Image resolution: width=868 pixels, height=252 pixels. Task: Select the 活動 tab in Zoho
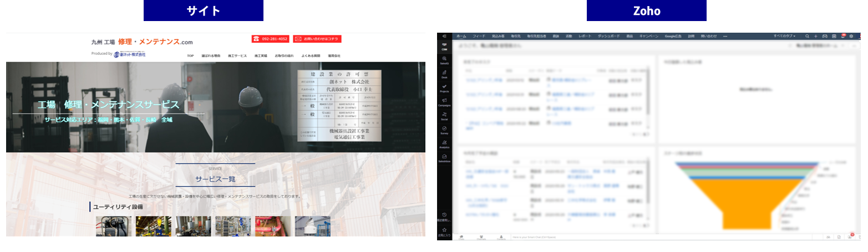pyautogui.click(x=569, y=36)
